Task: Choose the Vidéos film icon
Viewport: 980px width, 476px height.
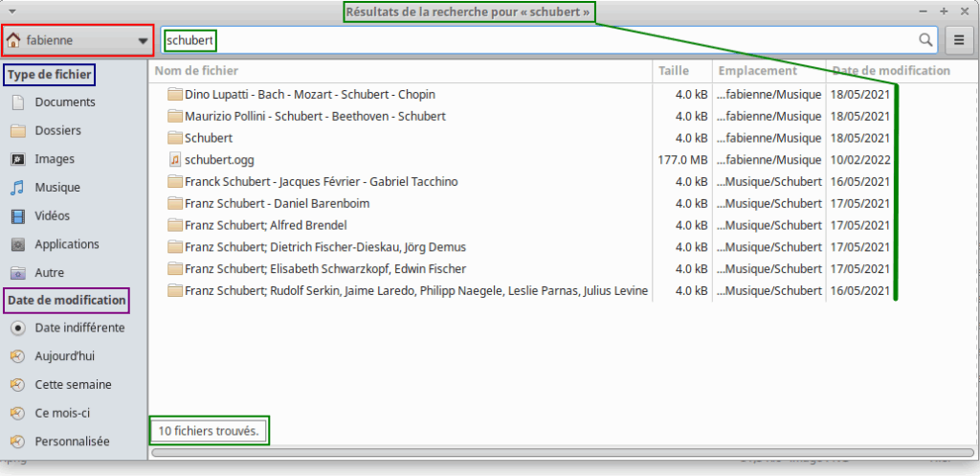Action: [18, 216]
